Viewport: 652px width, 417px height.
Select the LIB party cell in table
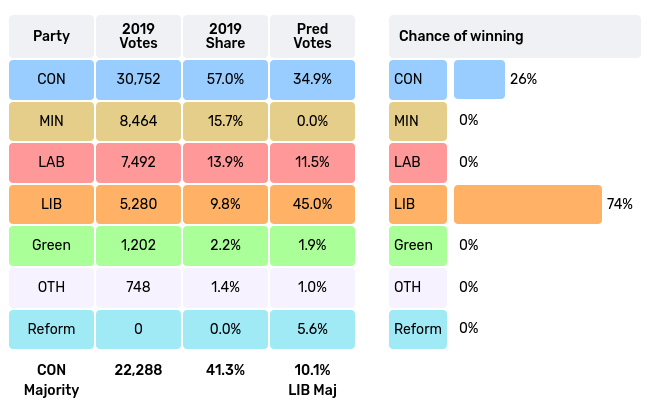pyautogui.click(x=51, y=204)
